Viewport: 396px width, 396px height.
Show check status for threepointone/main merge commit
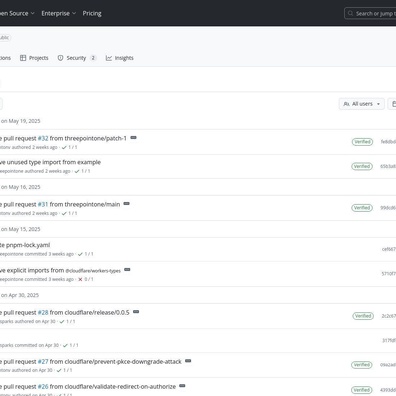click(x=69, y=213)
